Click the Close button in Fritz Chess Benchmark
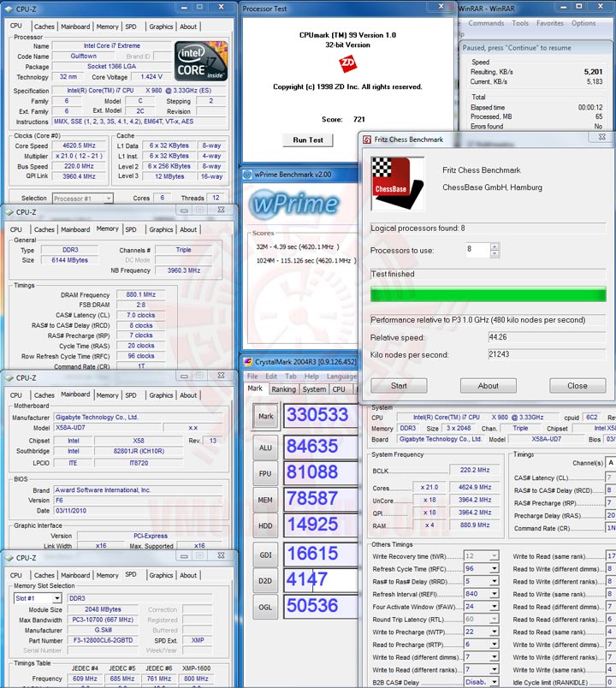 click(x=577, y=386)
